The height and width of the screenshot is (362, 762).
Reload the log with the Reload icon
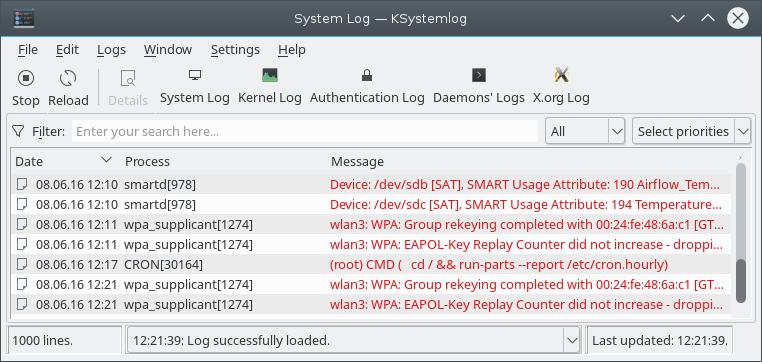[x=68, y=78]
